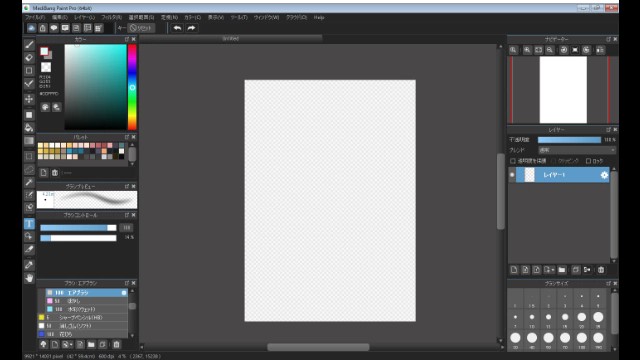Undock the ブラシコントロール panel

point(127,215)
